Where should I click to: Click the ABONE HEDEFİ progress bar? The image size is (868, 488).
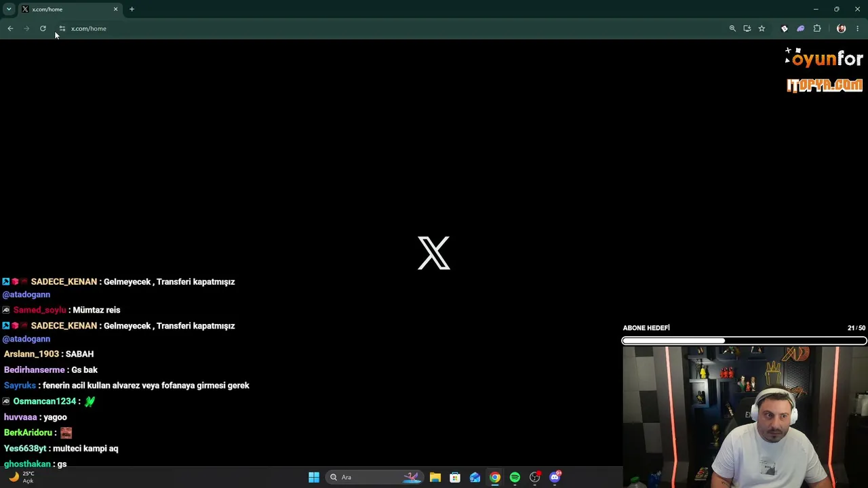tap(745, 340)
